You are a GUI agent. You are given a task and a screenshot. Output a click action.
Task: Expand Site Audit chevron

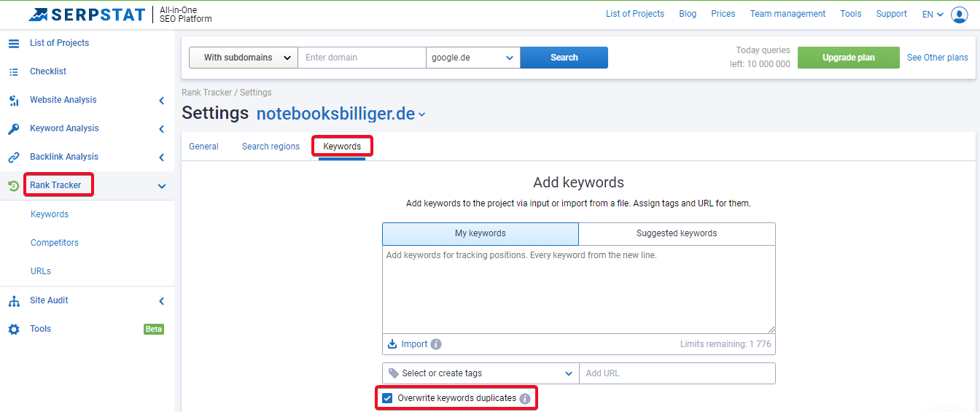pyautogui.click(x=162, y=301)
